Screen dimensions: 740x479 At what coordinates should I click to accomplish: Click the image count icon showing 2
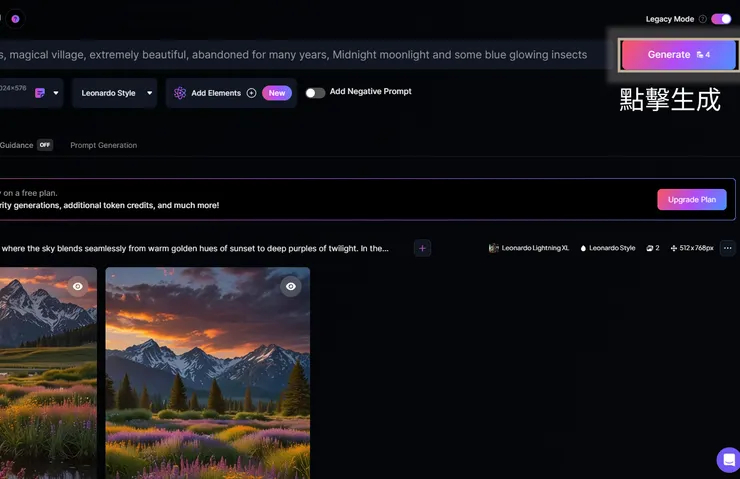point(653,248)
